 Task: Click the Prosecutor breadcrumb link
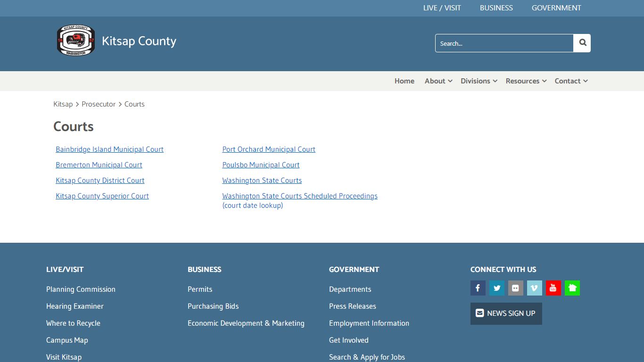click(x=99, y=104)
